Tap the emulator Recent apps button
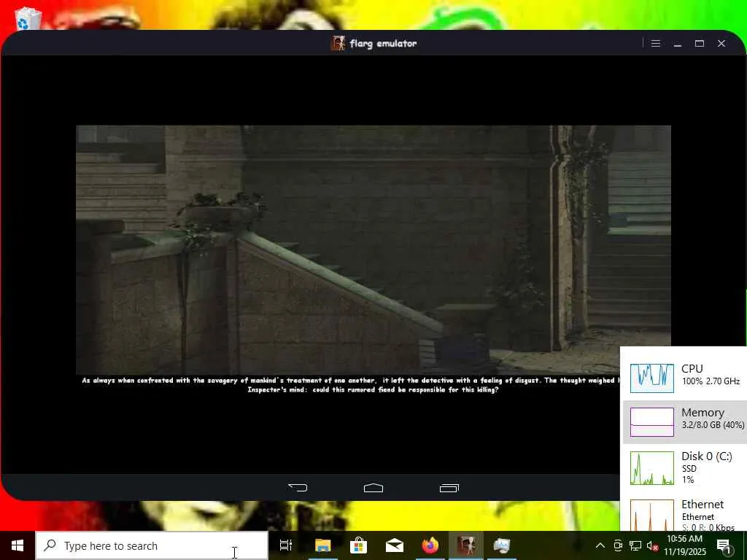Image resolution: width=747 pixels, height=560 pixels. [449, 488]
